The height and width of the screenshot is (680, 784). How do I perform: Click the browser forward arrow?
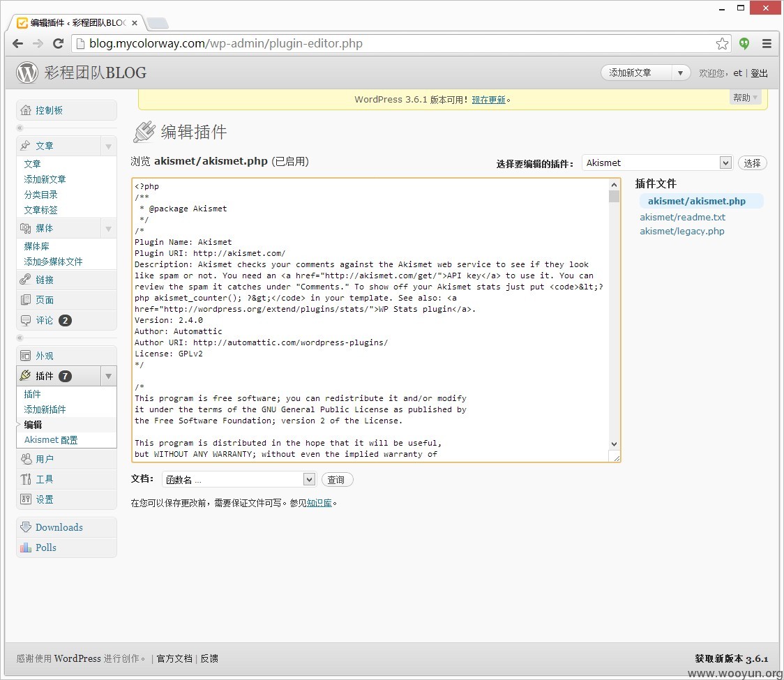(38, 43)
